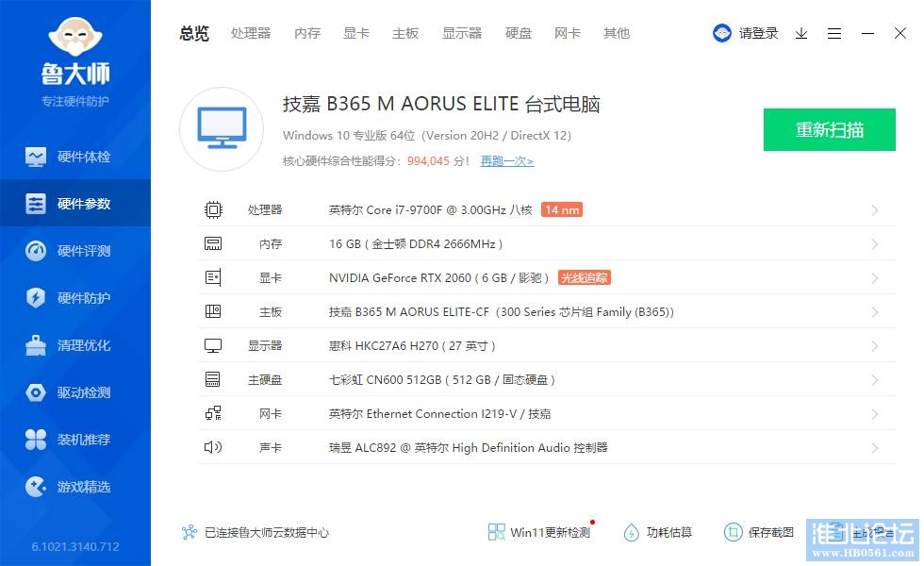Image resolution: width=924 pixels, height=566 pixels.
Task: Expand the 网卡 row chevron
Action: pos(875,414)
